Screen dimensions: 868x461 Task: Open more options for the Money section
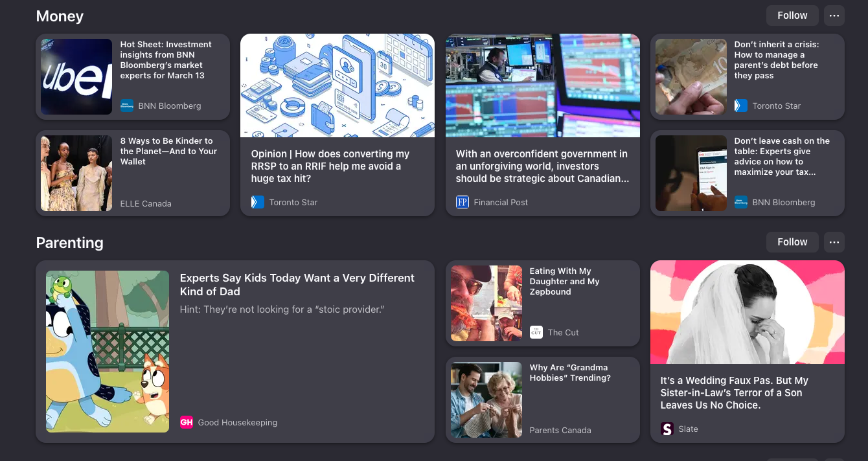coord(834,15)
